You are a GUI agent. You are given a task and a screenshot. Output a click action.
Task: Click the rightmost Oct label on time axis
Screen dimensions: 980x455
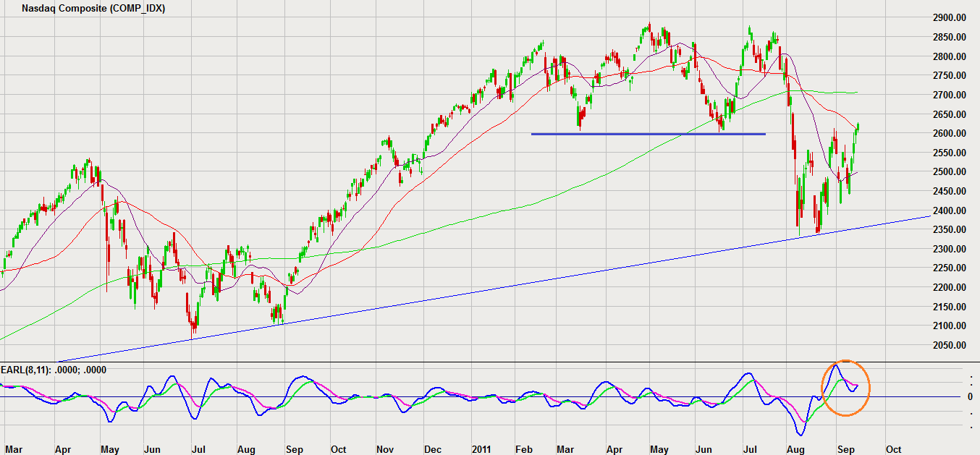point(893,448)
